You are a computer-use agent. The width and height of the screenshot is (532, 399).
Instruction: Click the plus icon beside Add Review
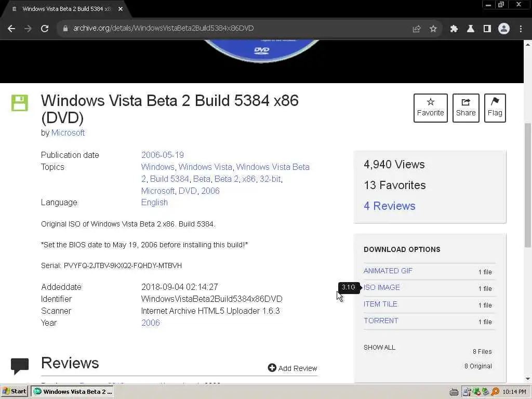[272, 367]
